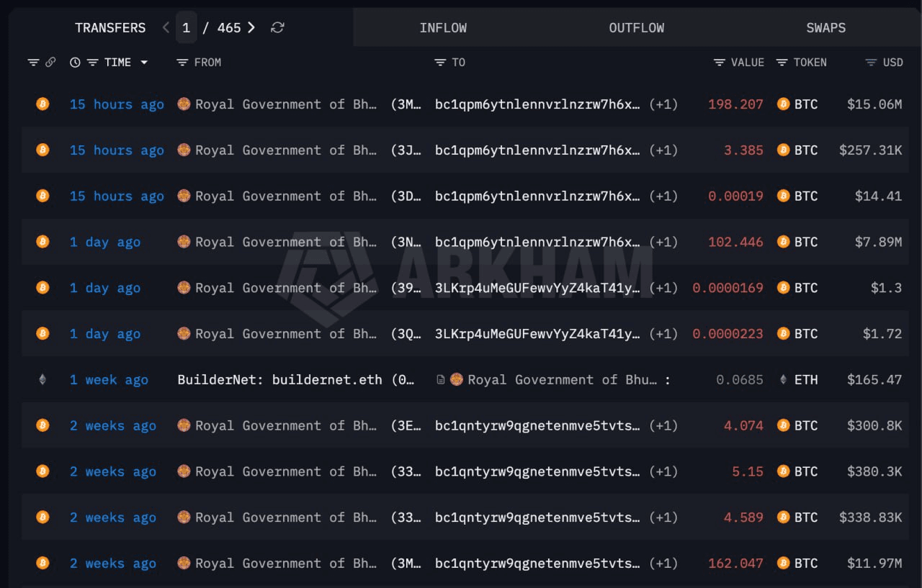Image resolution: width=922 pixels, height=588 pixels.
Task: Click the (3N… sender address
Action: (406, 242)
